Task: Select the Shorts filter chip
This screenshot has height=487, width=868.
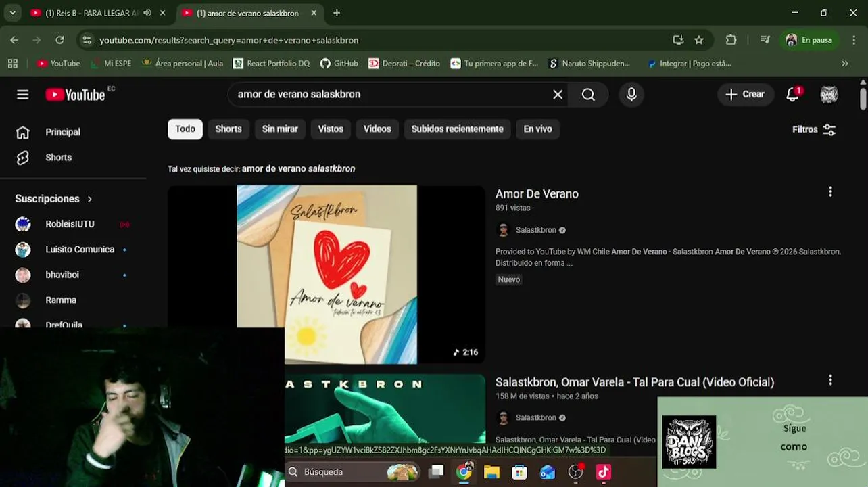Action: pos(228,129)
